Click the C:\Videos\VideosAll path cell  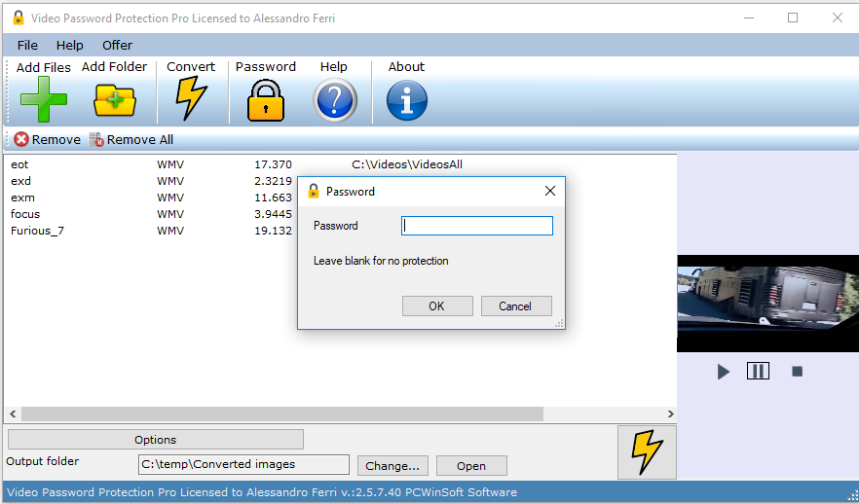pyautogui.click(x=407, y=164)
